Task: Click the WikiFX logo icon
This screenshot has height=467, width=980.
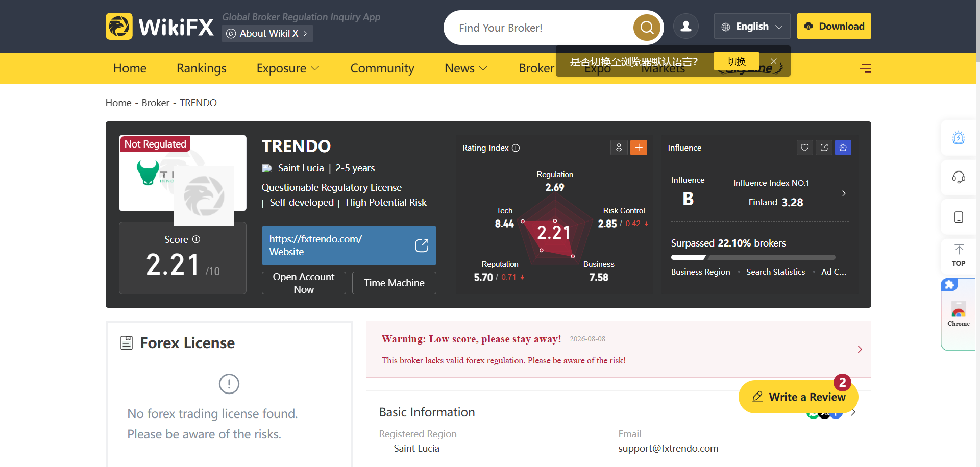Action: pos(119,26)
